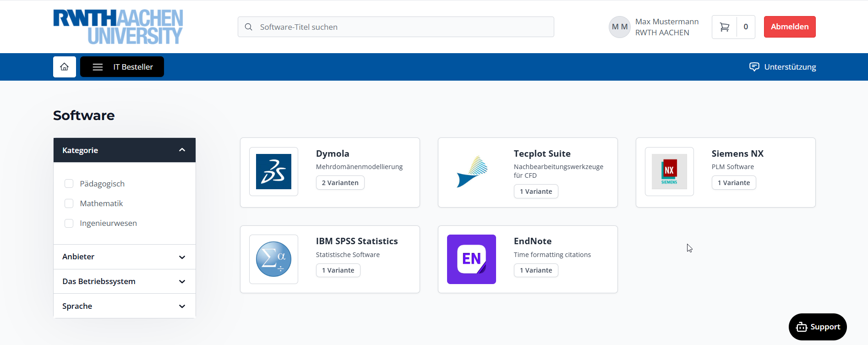This screenshot has height=345, width=868.
Task: Expand the Sprache filter section
Action: (182, 306)
